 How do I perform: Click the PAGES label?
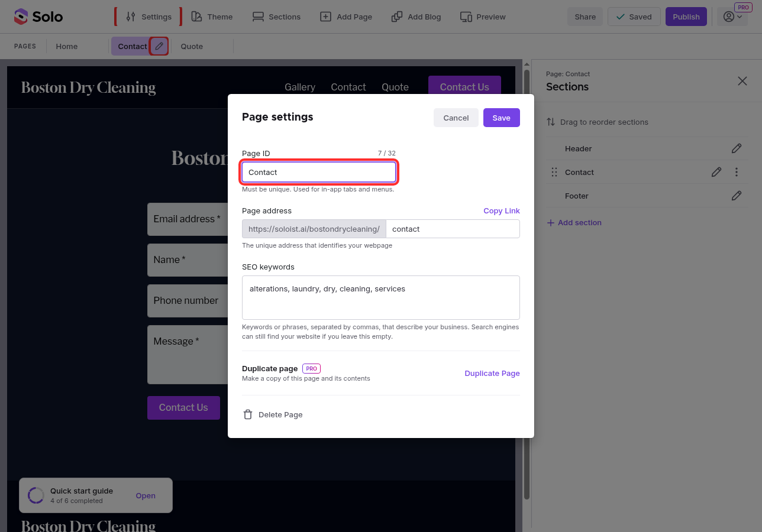pos(25,46)
